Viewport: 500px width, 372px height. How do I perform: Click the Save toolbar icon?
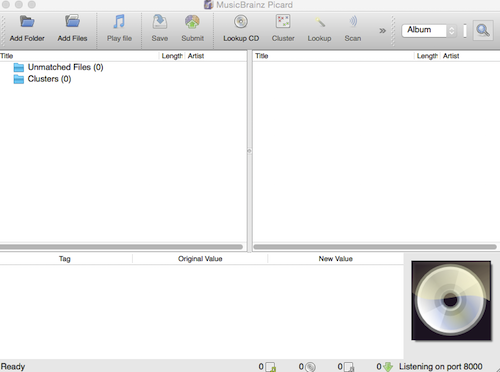160,22
